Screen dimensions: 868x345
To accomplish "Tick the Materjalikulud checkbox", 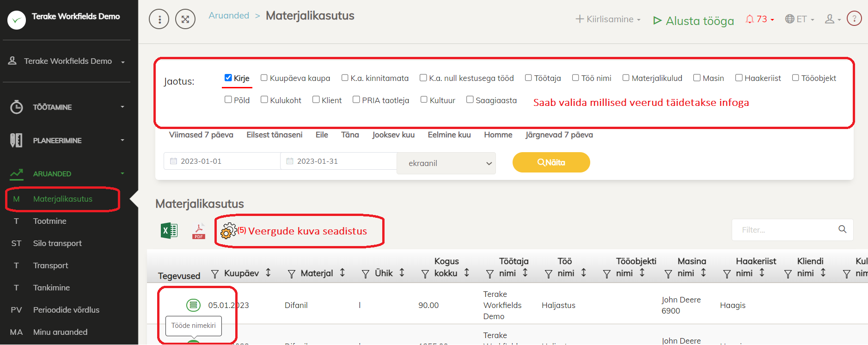I will [626, 78].
